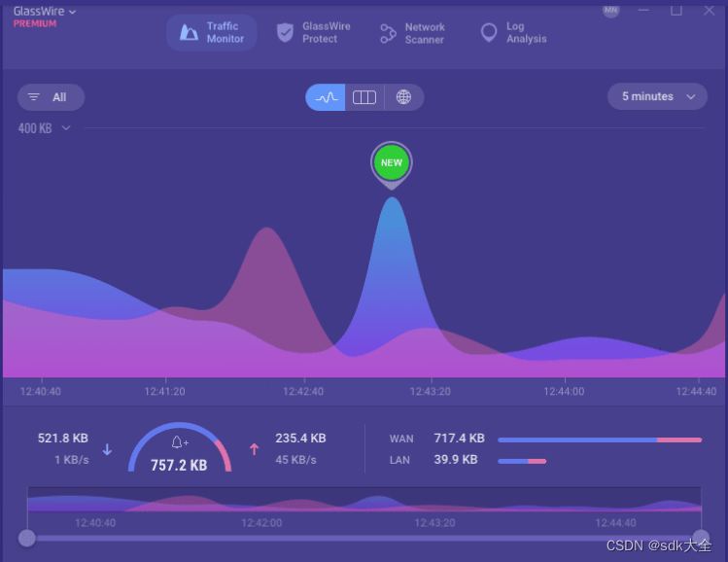Click the 39.9 KB LAN value

click(456, 459)
